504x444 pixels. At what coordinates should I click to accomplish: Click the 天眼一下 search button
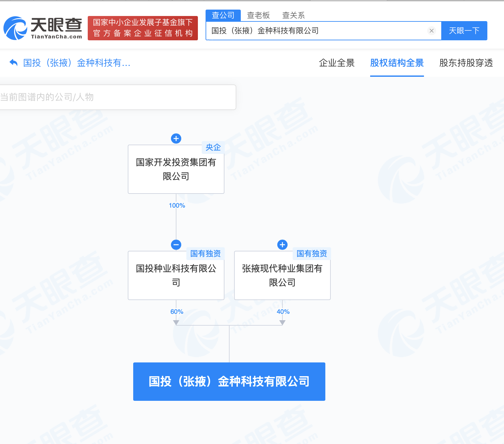pos(464,31)
